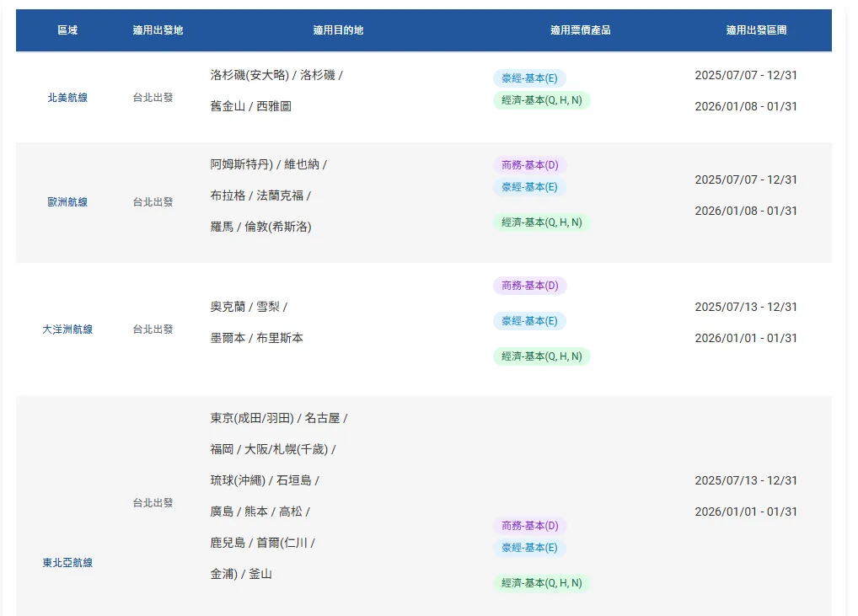Click the 經濟-基本(Q, H, N) tag in 大洋洲航線 row
This screenshot has width=858, height=616.
pyautogui.click(x=542, y=356)
